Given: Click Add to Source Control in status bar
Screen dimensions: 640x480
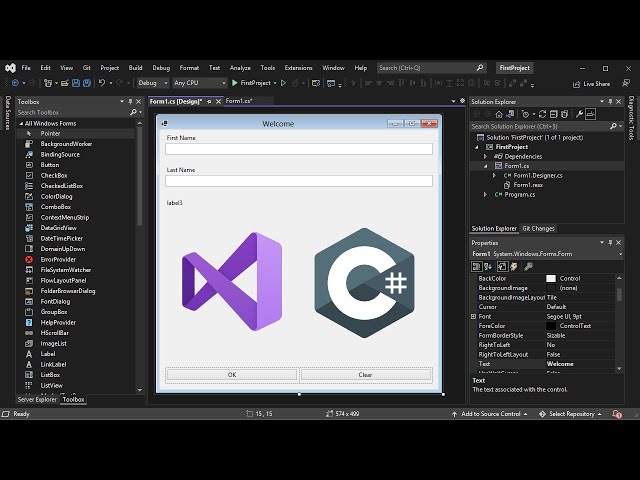Looking at the screenshot, I should click(x=490, y=414).
